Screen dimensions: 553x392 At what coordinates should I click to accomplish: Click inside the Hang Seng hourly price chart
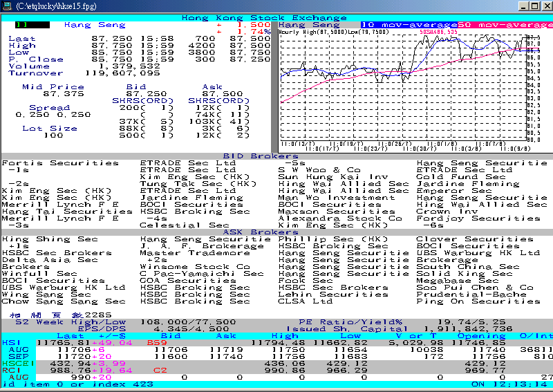pos(404,88)
